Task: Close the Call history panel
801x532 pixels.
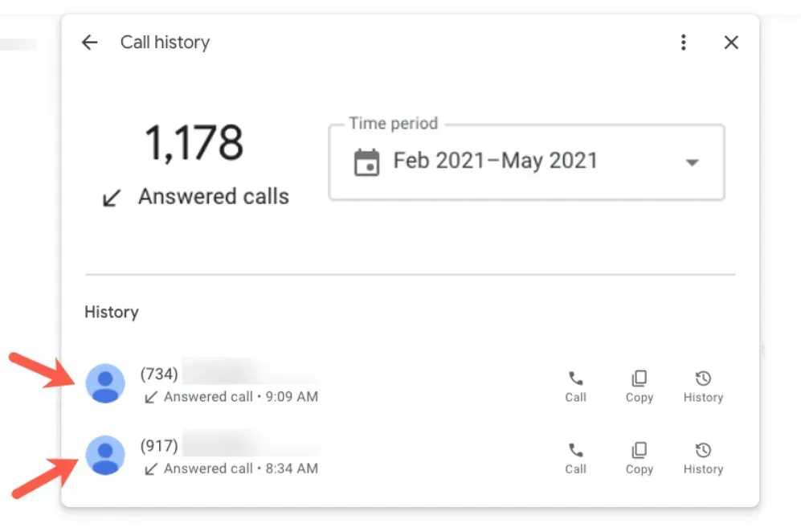Action: click(731, 43)
